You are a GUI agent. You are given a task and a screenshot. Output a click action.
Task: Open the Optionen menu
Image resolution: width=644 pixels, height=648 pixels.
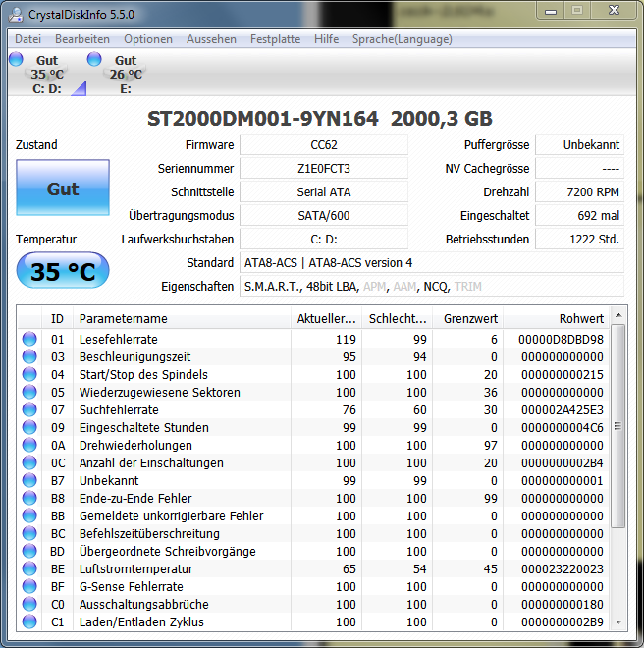pos(148,39)
